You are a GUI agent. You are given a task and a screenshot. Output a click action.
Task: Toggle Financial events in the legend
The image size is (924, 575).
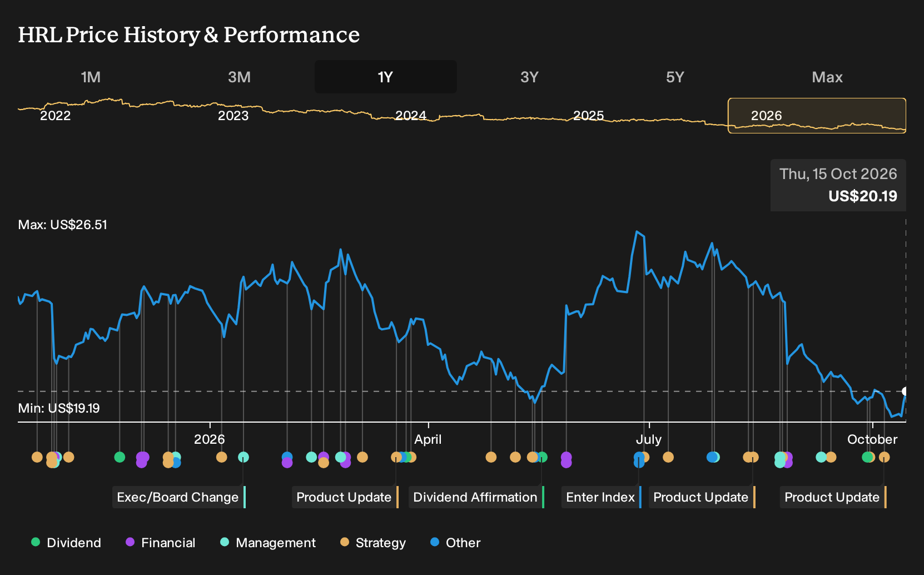click(x=160, y=543)
